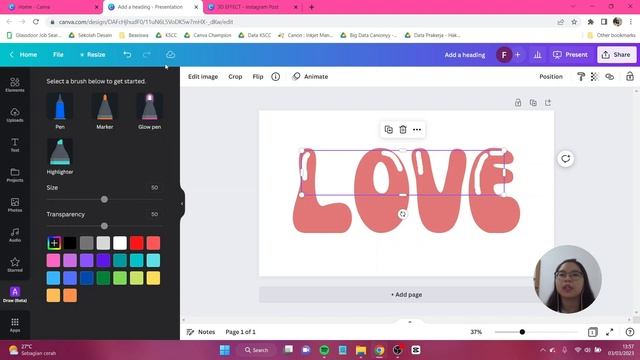Image resolution: width=640 pixels, height=360 pixels.
Task: Open the Projects sidebar panel
Action: coord(15,175)
